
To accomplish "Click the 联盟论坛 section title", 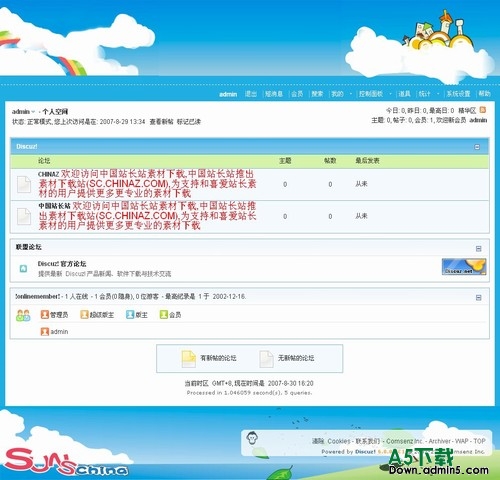I will [29, 247].
